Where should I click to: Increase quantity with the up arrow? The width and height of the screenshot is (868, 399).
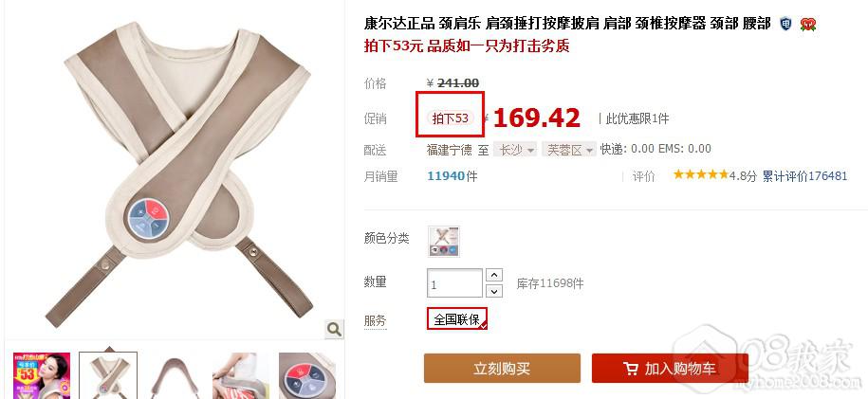[x=494, y=275]
